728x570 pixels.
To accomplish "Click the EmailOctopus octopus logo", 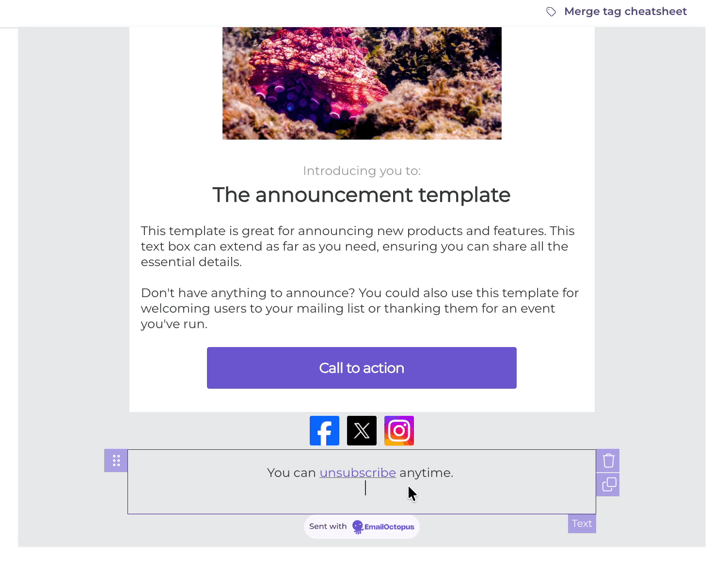I will coord(357,526).
